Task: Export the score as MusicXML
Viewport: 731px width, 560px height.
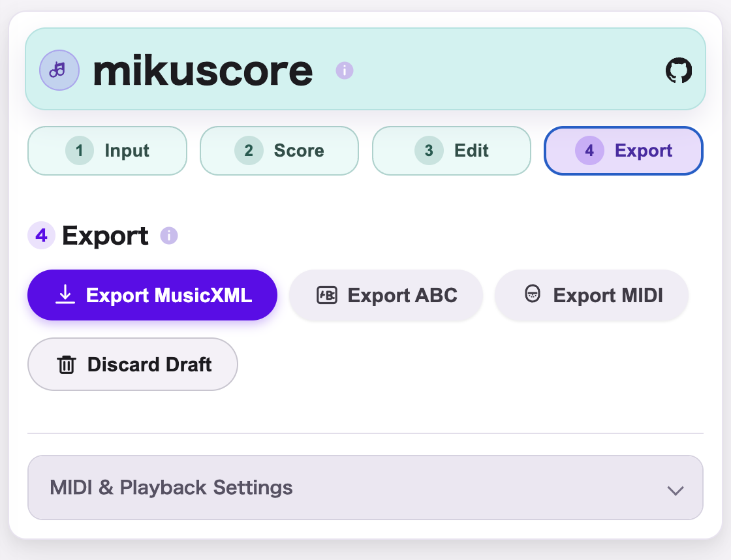Action: coord(152,295)
